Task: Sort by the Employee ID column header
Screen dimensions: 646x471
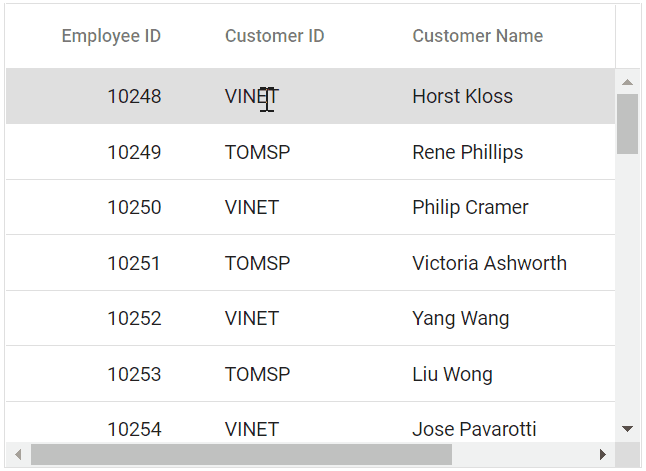Action: 111,36
